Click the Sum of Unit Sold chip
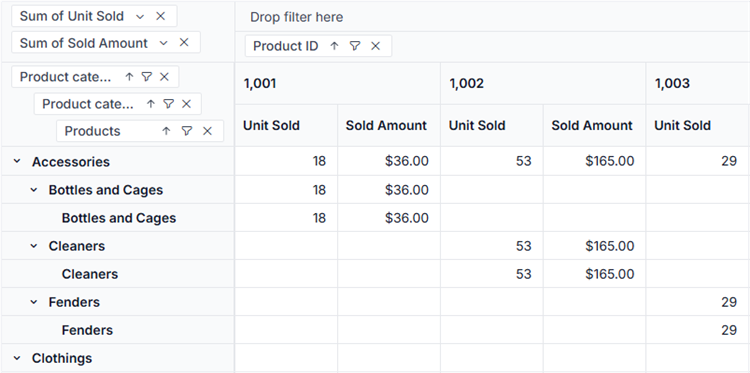The width and height of the screenshot is (750, 373). [x=94, y=16]
